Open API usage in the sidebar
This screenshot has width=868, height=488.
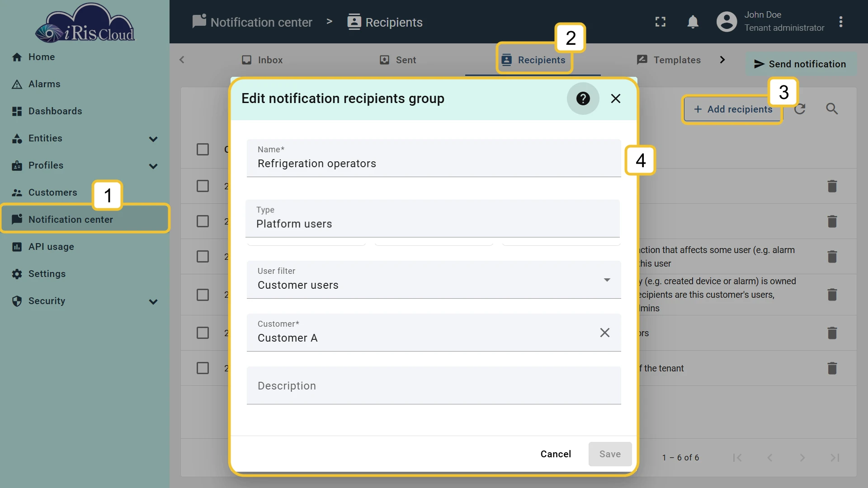85,247
